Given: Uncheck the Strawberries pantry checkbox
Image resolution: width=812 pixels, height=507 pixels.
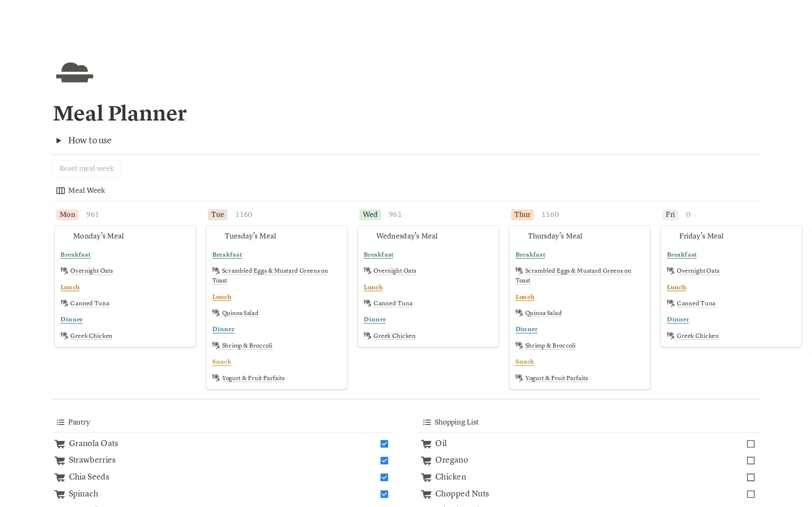Looking at the screenshot, I should point(384,460).
